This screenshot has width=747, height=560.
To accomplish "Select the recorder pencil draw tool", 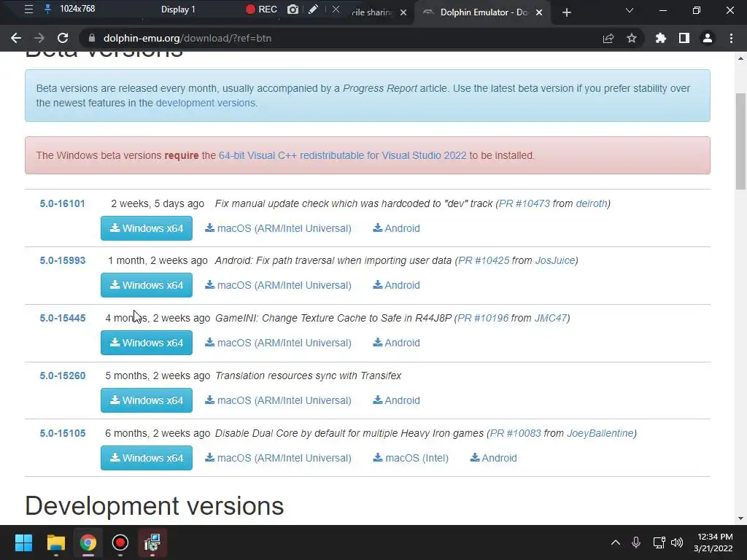I will 313,9.
